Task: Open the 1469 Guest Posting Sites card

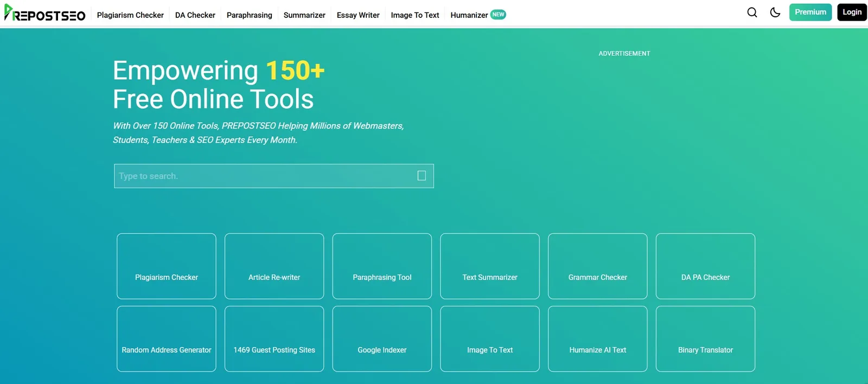Action: click(274, 339)
